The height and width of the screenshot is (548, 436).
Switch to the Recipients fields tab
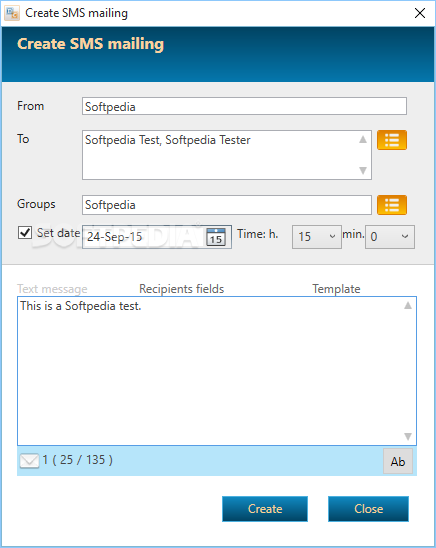click(x=181, y=289)
